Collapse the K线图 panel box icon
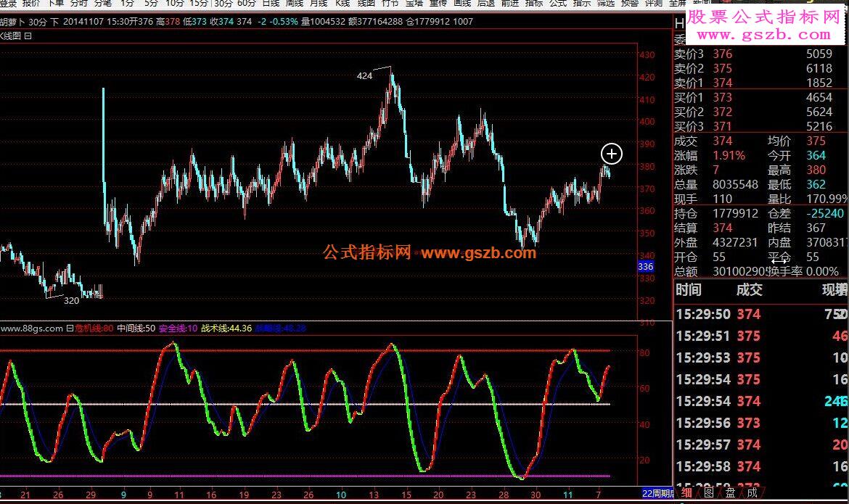Image resolution: width=849 pixels, height=504 pixels. coord(28,36)
